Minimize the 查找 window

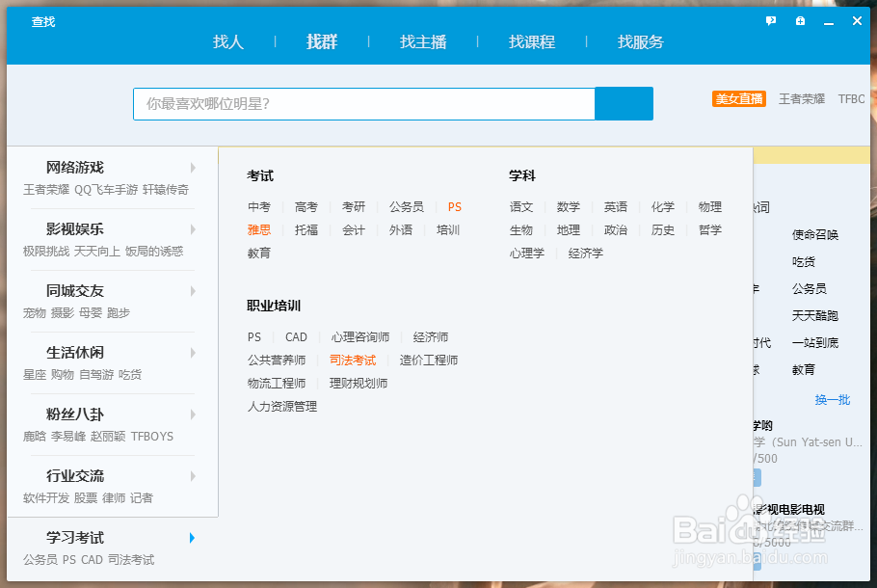point(829,22)
